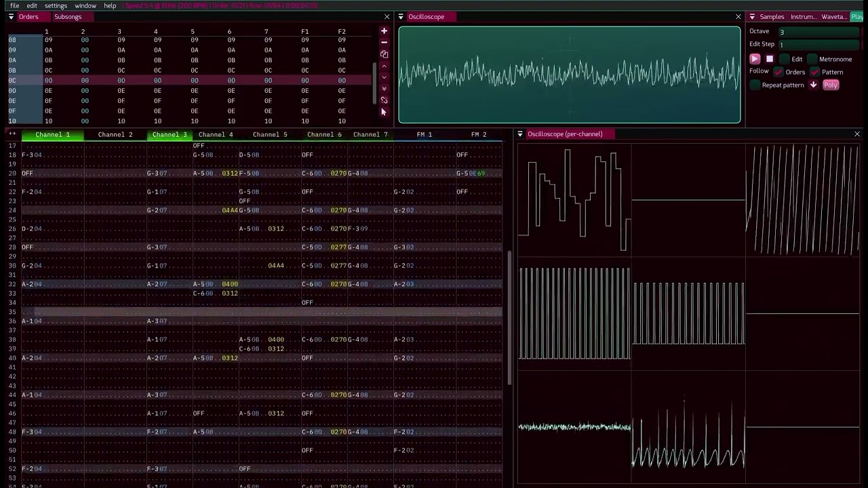Click the Octave input field

click(818, 32)
